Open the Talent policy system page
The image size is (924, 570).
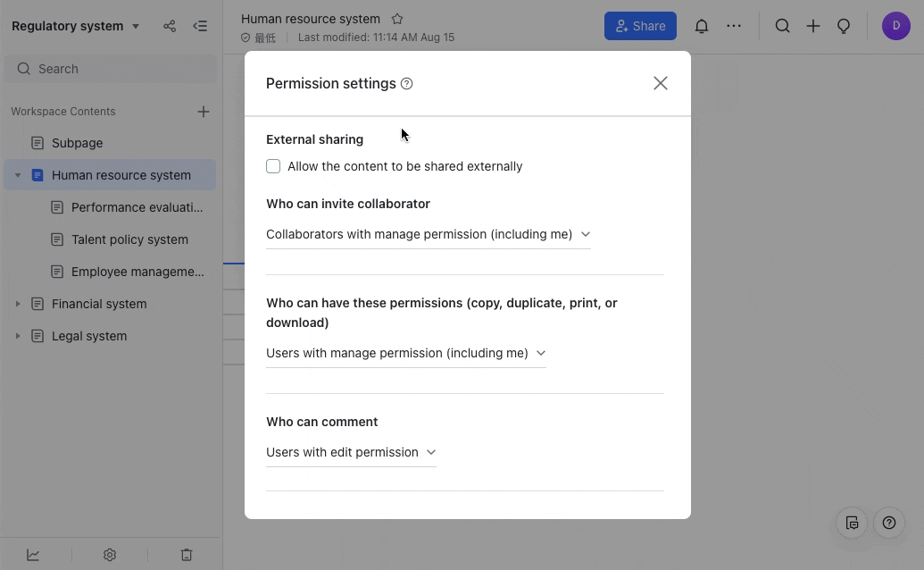point(129,239)
